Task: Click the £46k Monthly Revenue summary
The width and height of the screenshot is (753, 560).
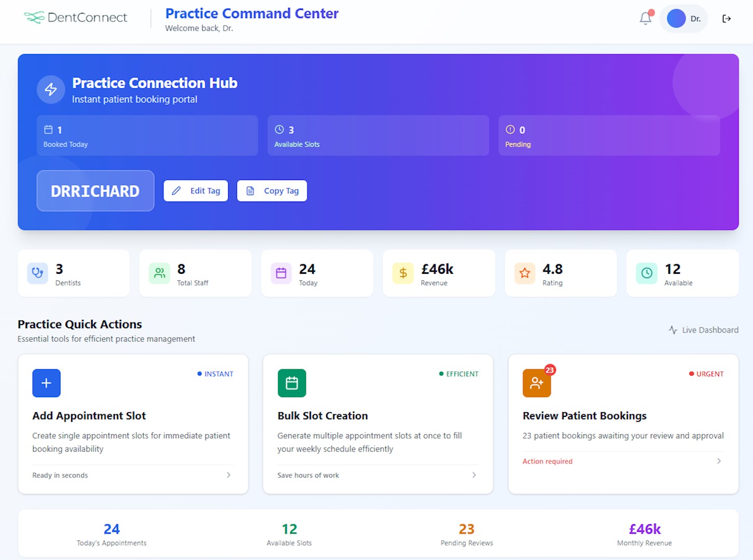Action: click(x=645, y=534)
